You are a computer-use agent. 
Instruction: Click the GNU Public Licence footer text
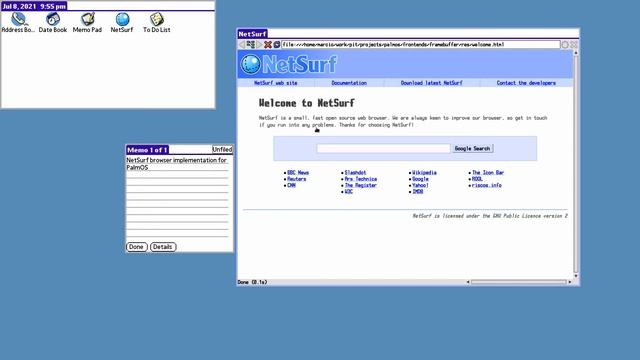tap(490, 216)
